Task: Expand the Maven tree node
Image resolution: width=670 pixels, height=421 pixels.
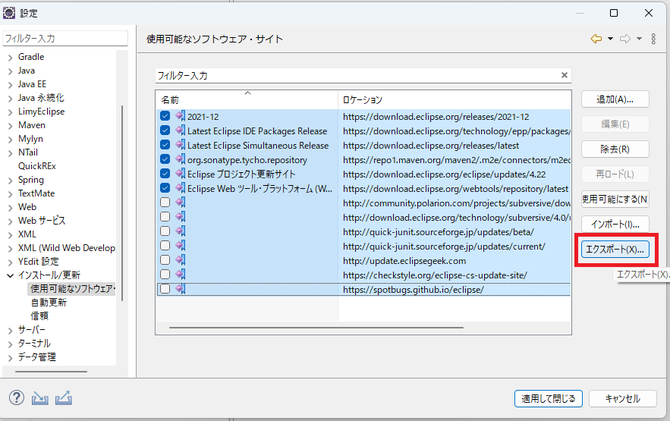Action: coord(10,126)
